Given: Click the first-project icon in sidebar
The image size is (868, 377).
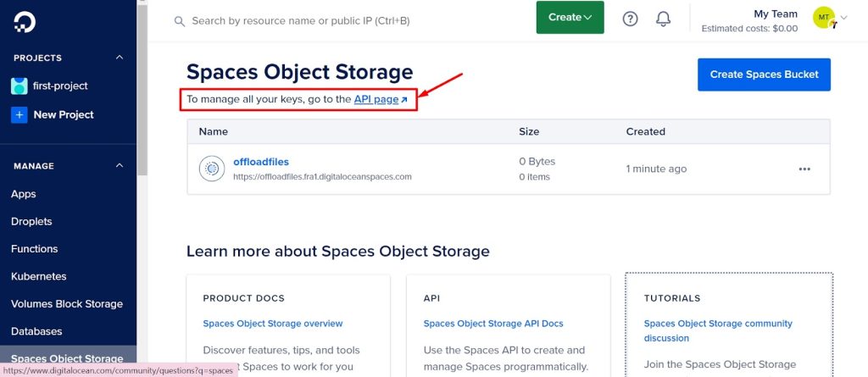Looking at the screenshot, I should click(x=19, y=86).
